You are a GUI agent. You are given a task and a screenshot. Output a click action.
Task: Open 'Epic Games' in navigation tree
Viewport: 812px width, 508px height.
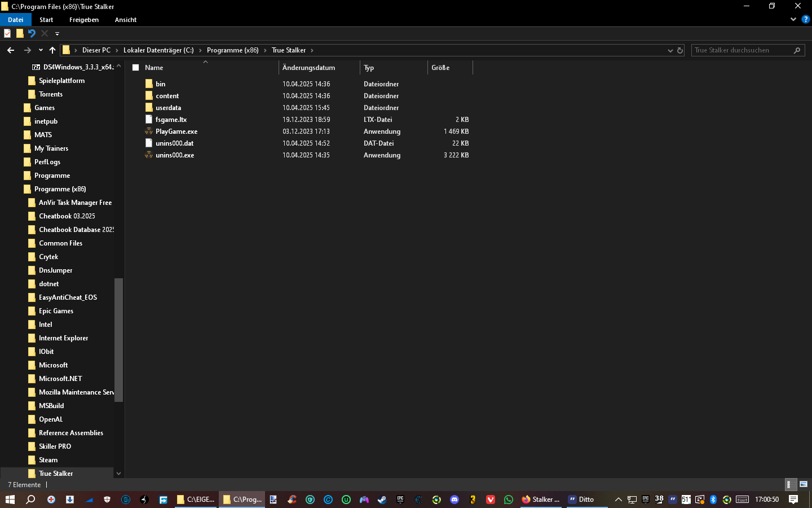56,311
